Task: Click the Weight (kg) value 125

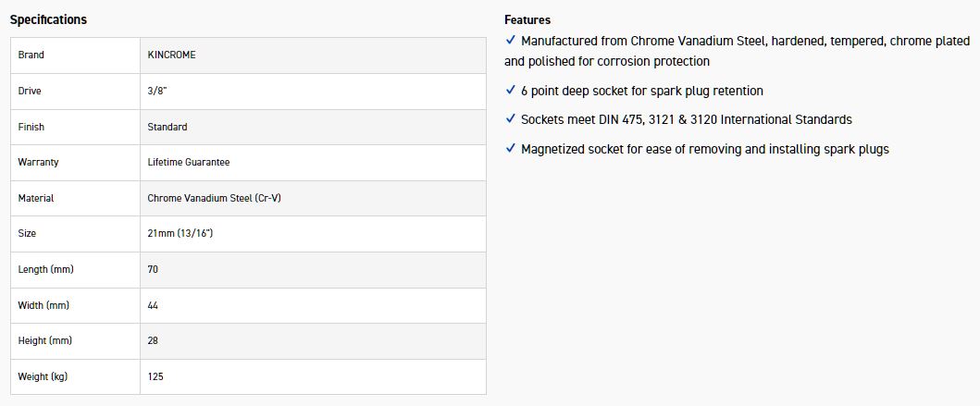Action: pos(155,376)
